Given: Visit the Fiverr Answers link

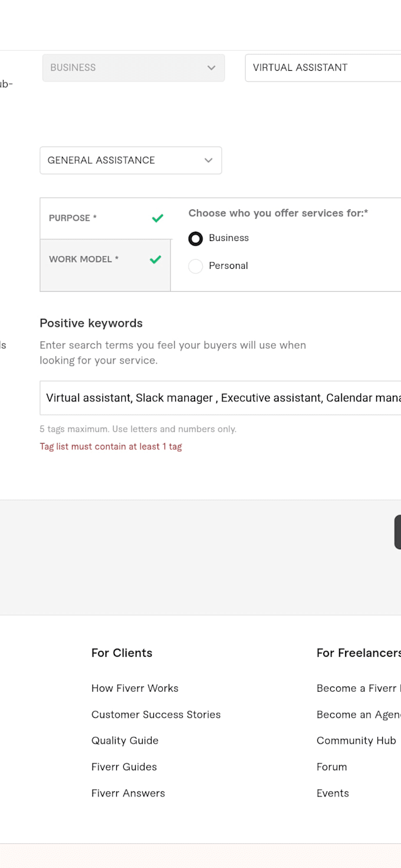Looking at the screenshot, I should 129,793.
